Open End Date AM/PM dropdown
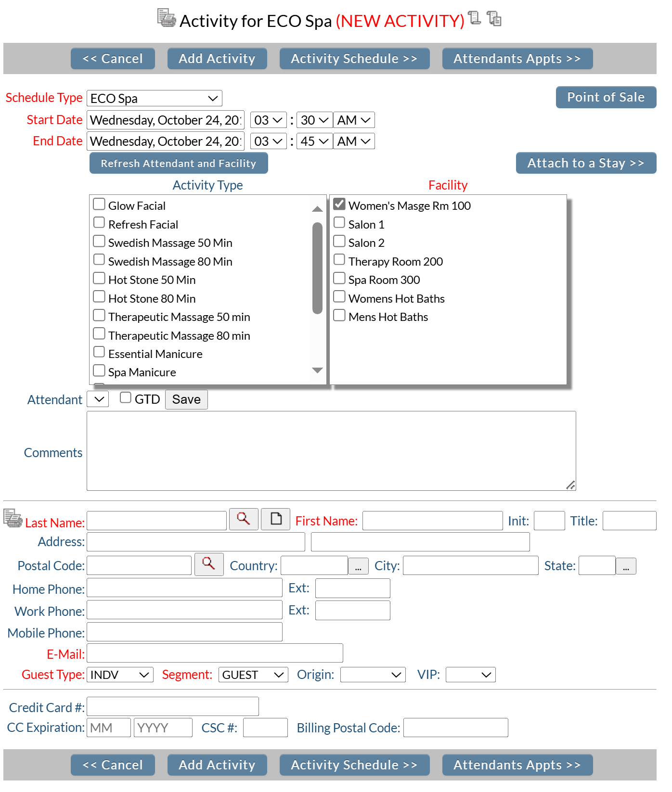The height and width of the screenshot is (792, 672). (x=354, y=141)
